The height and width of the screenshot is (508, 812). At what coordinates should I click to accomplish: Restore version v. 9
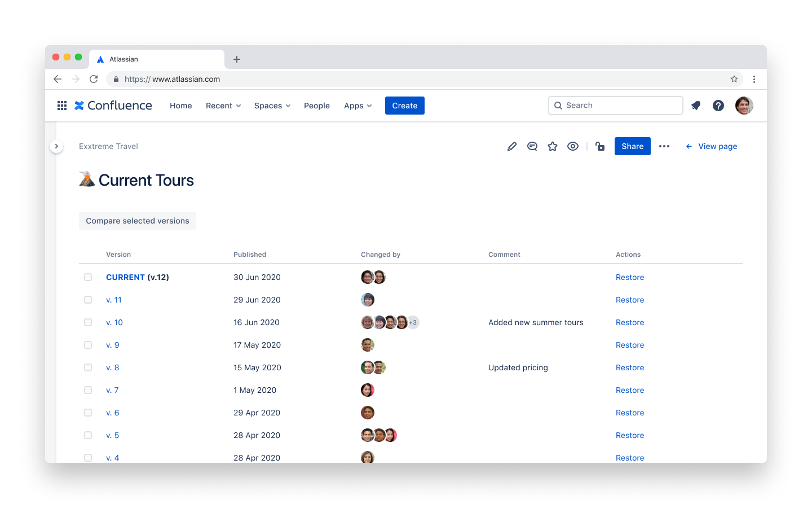629,345
